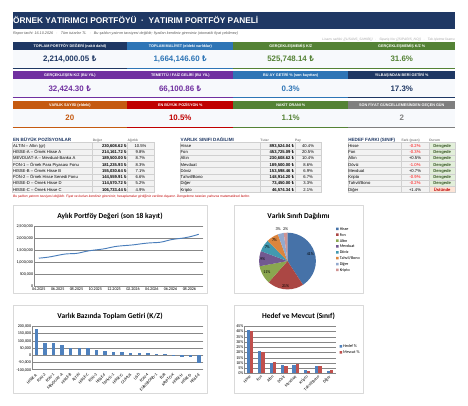Click the red 10.5% largest position card value
Viewport: 468px width, 406px height.
click(x=180, y=117)
